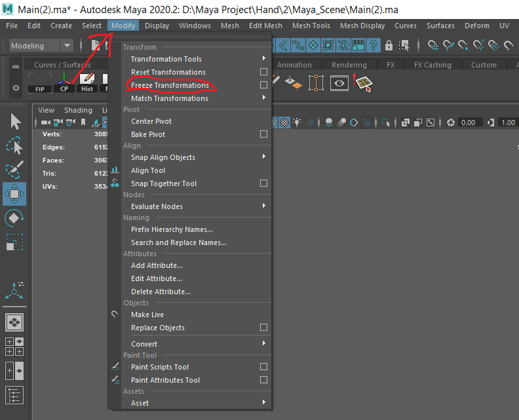The height and width of the screenshot is (420, 519).
Task: Open the shelf tab menu icon
Action: tap(16, 67)
